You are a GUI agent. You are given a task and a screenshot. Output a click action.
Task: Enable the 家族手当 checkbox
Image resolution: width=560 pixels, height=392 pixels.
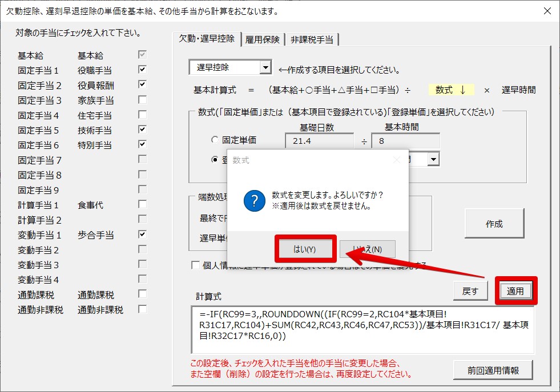(x=143, y=100)
